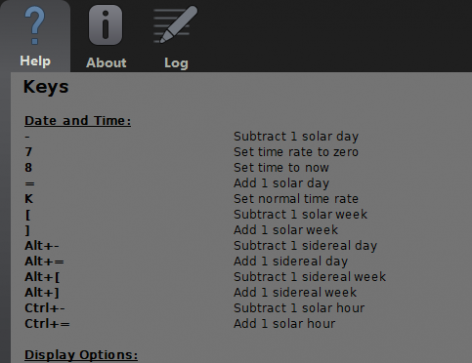Image resolution: width=472 pixels, height=363 pixels.
Task: Click the Date and Time section heading
Action: [x=78, y=121]
